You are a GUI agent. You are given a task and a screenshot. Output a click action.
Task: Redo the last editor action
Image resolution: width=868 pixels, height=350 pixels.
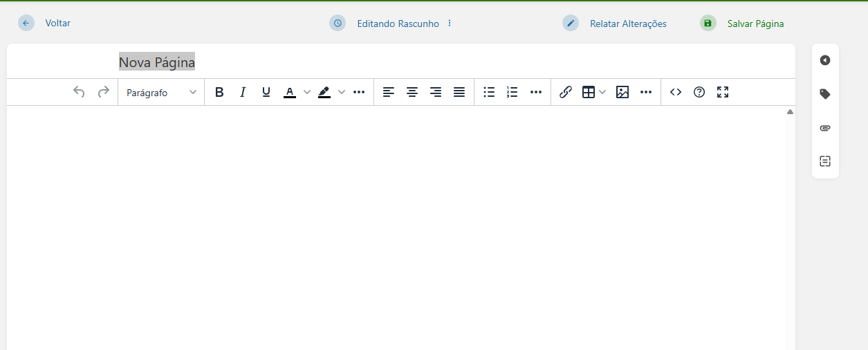point(104,92)
